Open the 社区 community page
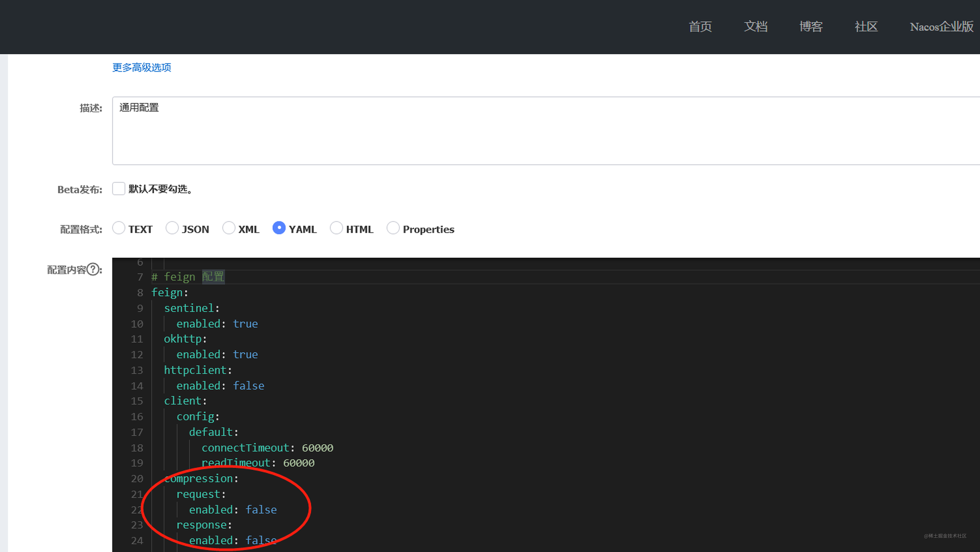 tap(866, 27)
